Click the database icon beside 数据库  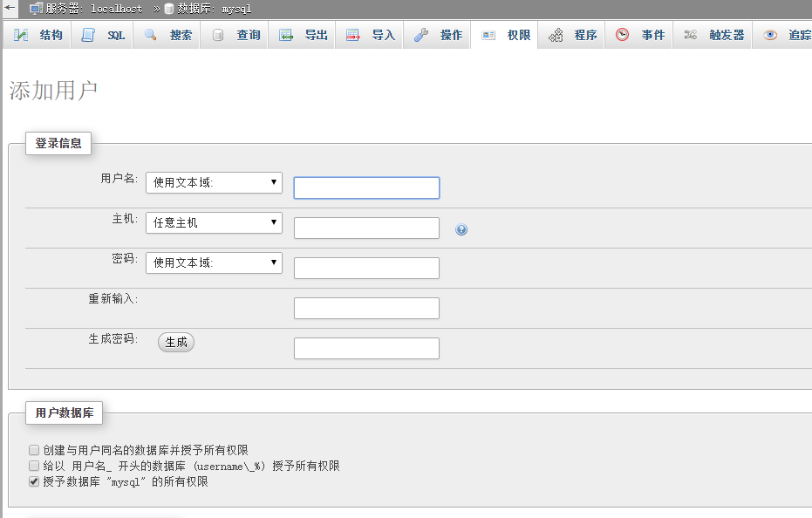pyautogui.click(x=169, y=9)
